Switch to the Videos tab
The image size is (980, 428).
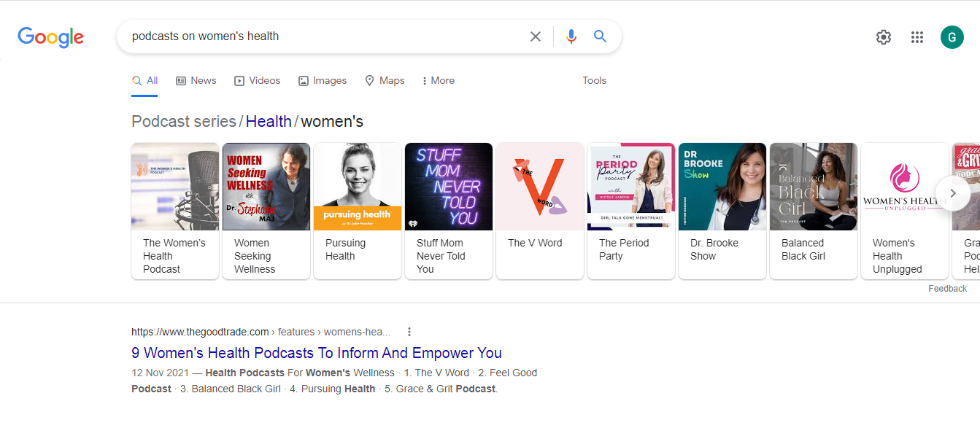point(258,81)
